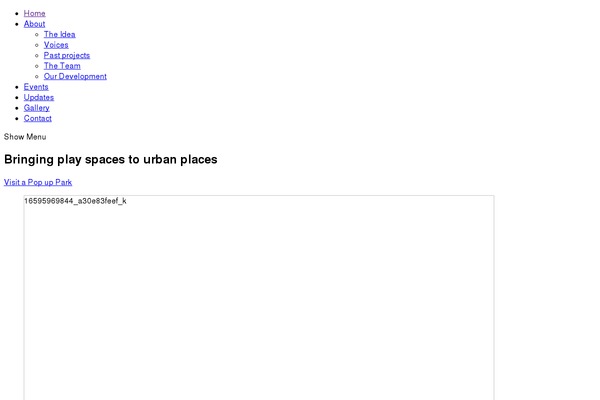Open the Home navigation link
600x400 pixels.
[x=34, y=13]
